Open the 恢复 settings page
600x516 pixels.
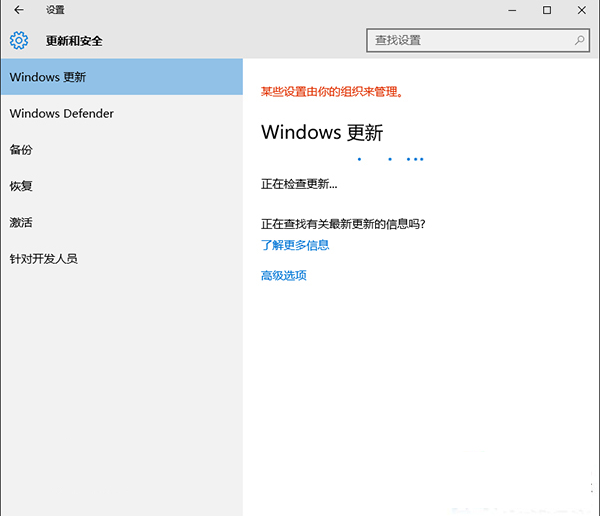(x=21, y=186)
